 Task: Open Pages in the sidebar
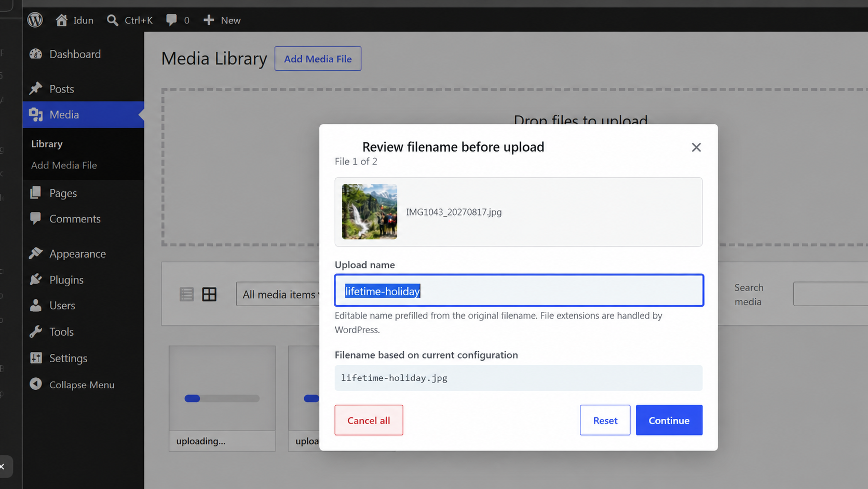[x=83, y=193]
